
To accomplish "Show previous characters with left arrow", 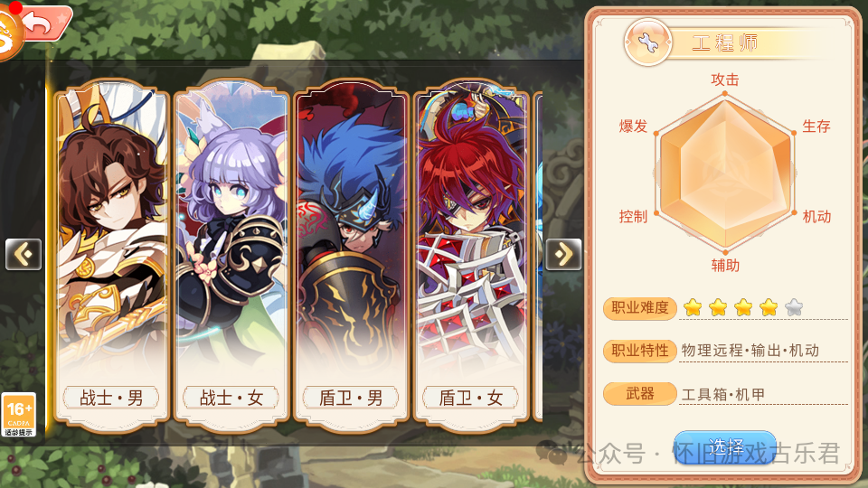I will tap(24, 255).
